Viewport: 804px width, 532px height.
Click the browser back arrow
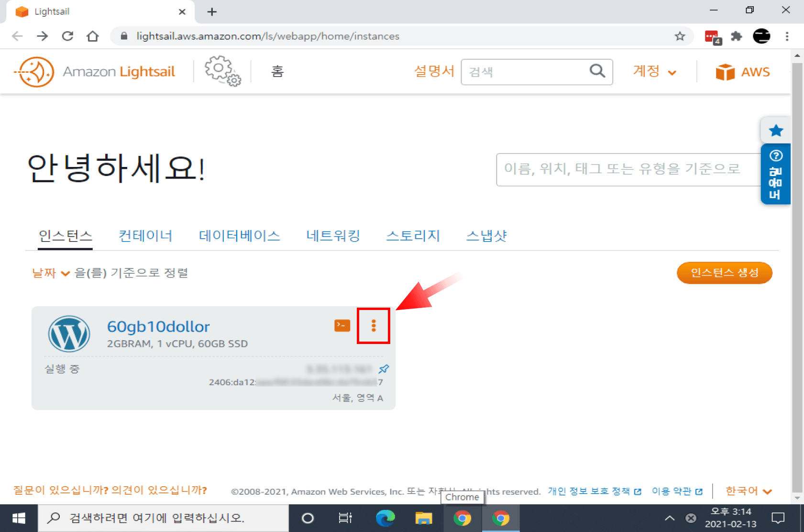pos(17,36)
